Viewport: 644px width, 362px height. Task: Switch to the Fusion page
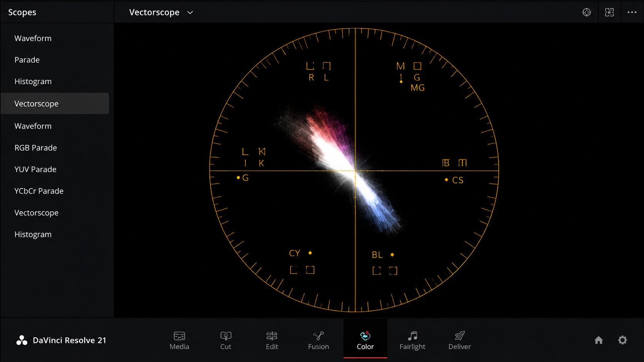coord(319,340)
